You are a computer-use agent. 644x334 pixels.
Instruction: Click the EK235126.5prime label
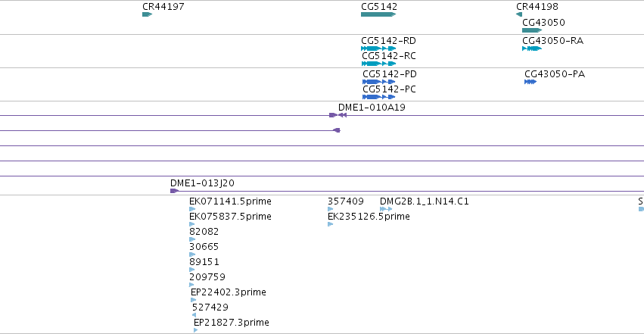point(369,217)
